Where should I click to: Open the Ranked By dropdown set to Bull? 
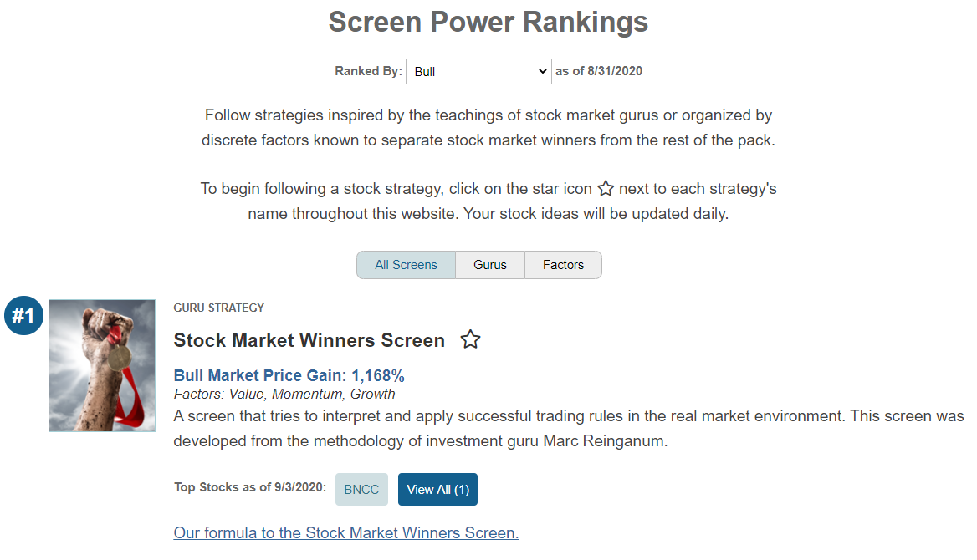point(478,72)
